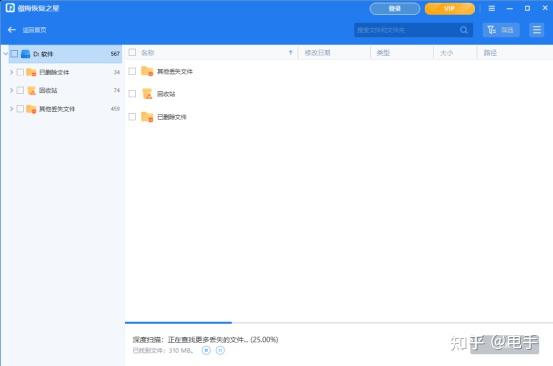Pause the deep scan
The width and height of the screenshot is (553, 366).
220,350
